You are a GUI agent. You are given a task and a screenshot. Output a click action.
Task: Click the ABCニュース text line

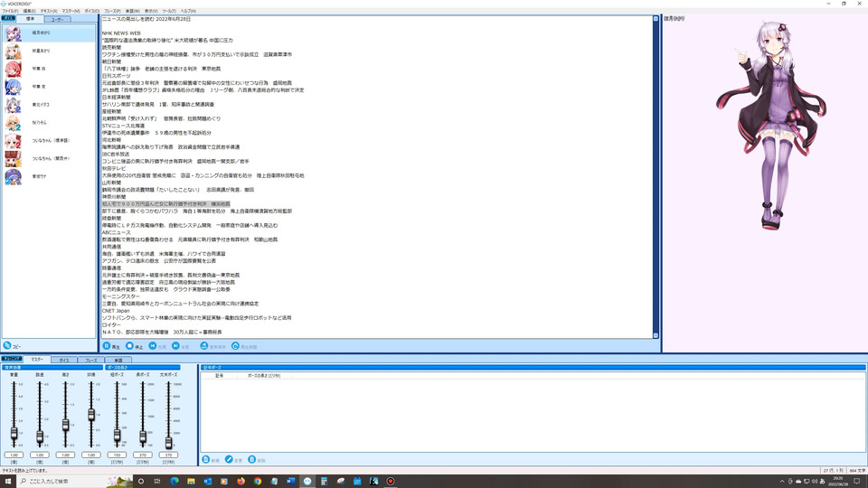point(115,232)
